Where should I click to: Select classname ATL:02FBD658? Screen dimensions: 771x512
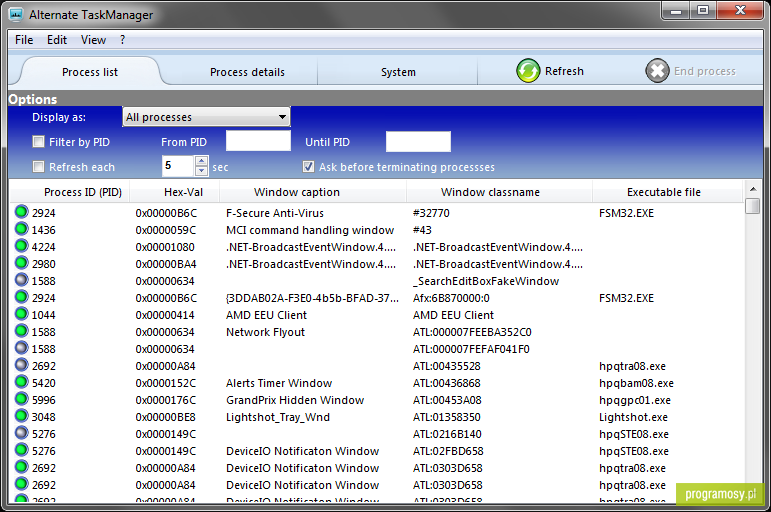pyautogui.click(x=448, y=451)
